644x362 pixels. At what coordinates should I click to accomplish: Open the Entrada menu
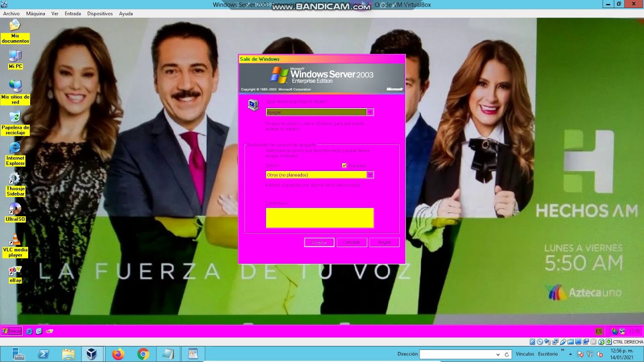point(73,14)
